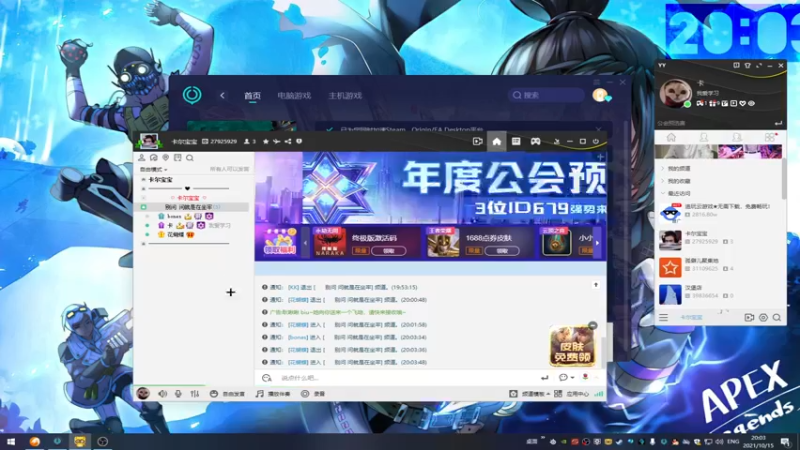Viewport: 800px width, 450px height.
Task: Open the bookmark notes icon above channel tree
Action: 178,158
